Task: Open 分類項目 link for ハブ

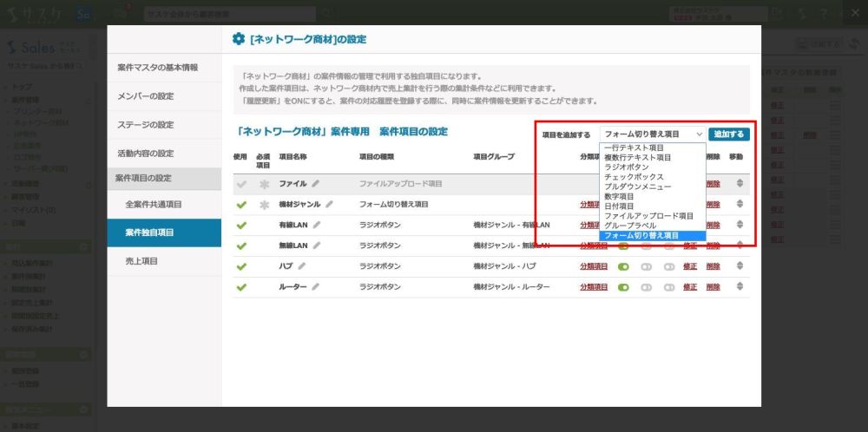Action: [x=594, y=266]
